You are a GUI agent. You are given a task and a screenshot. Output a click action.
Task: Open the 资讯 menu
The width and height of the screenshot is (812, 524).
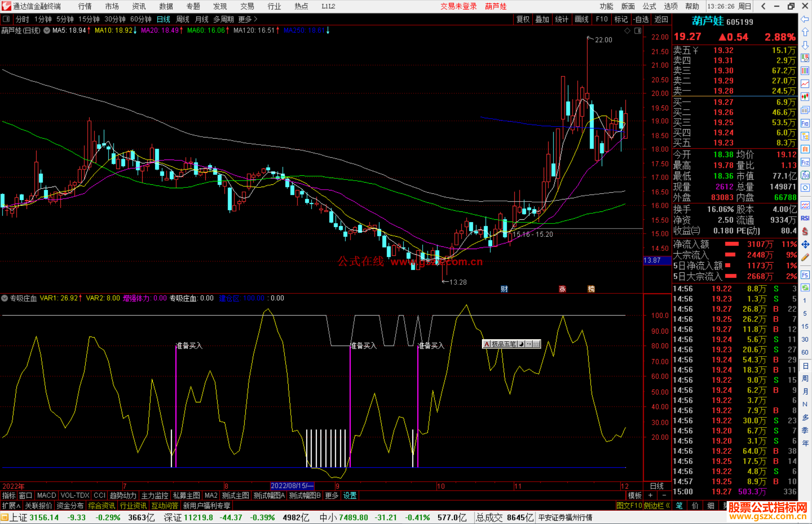tap(139, 6)
